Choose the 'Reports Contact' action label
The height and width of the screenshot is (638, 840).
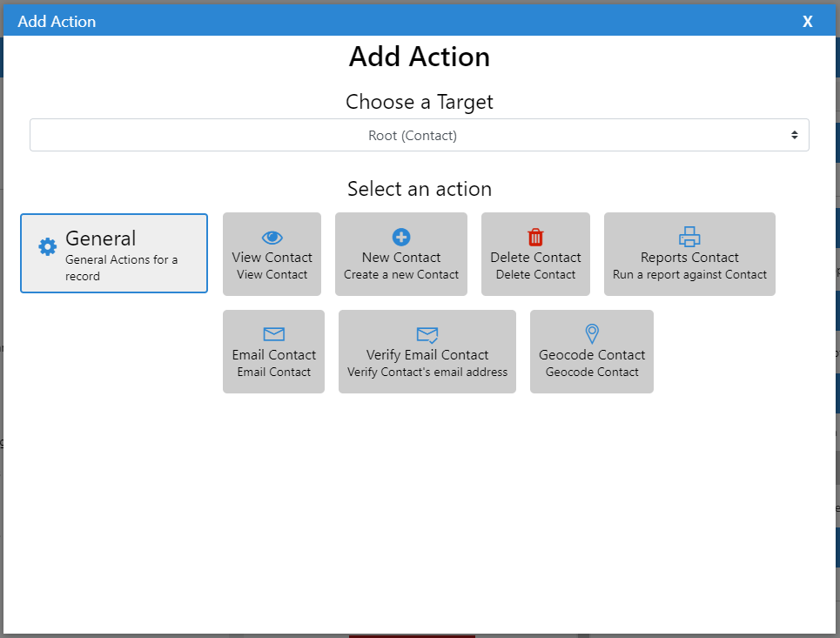pyautogui.click(x=689, y=258)
